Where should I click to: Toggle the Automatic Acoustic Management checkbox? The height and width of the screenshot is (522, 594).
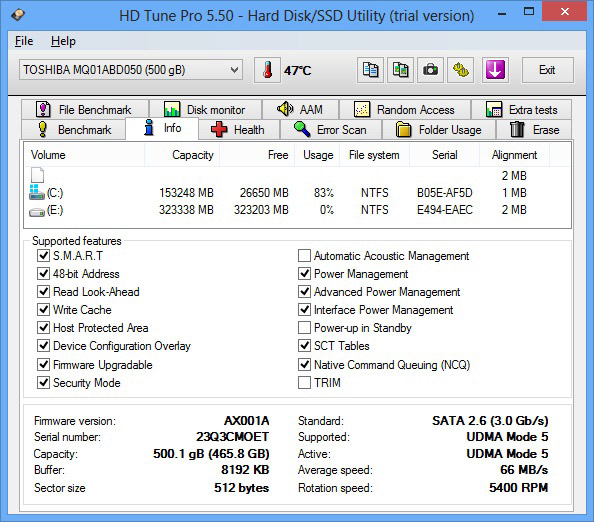[x=304, y=255]
